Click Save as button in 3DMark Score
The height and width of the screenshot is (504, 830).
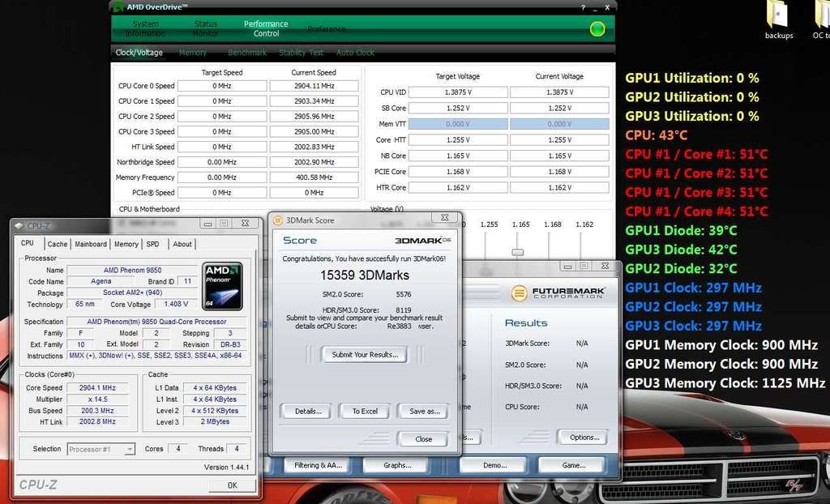coord(424,412)
